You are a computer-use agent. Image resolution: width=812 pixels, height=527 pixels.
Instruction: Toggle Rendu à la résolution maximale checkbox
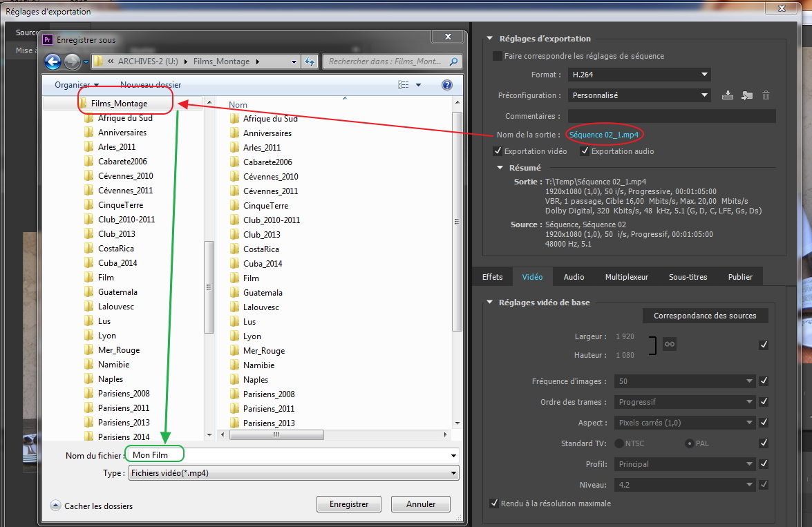494,504
